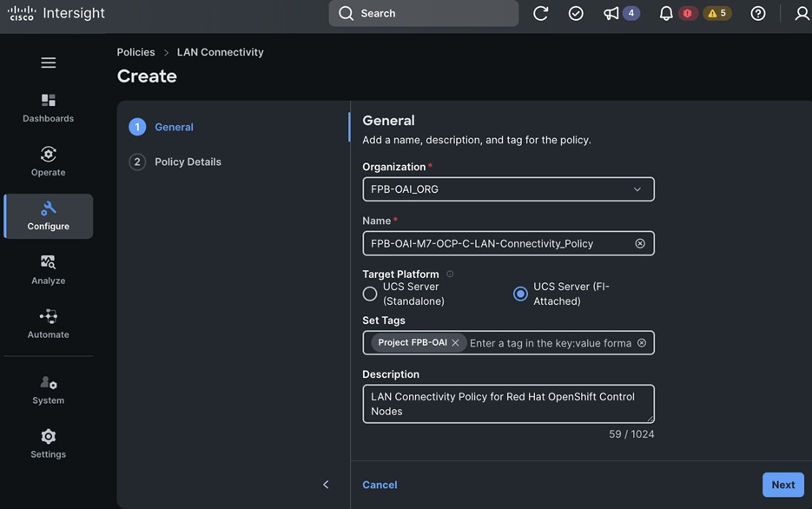Open Analyze in the sidebar

click(x=48, y=270)
